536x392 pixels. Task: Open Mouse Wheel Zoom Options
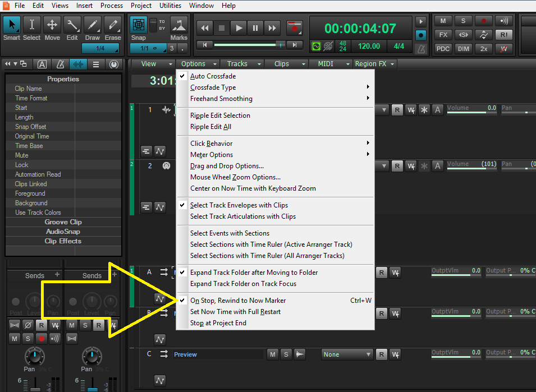point(275,177)
